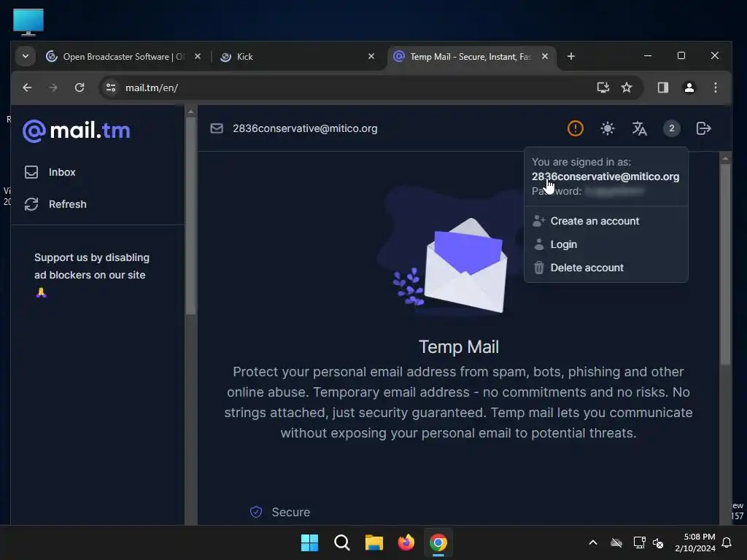Click the logout icon in header
Screen dimensions: 747x560
704,128
